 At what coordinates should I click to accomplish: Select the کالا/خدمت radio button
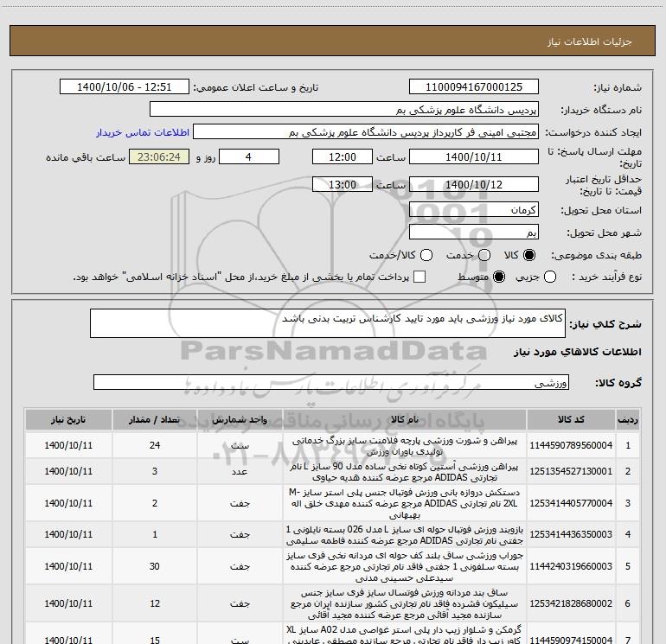point(426,255)
